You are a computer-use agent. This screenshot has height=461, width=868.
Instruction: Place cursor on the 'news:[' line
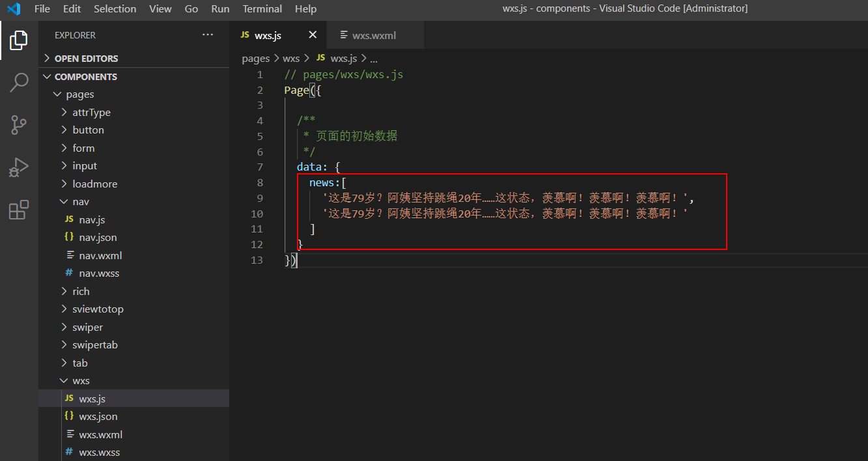328,183
